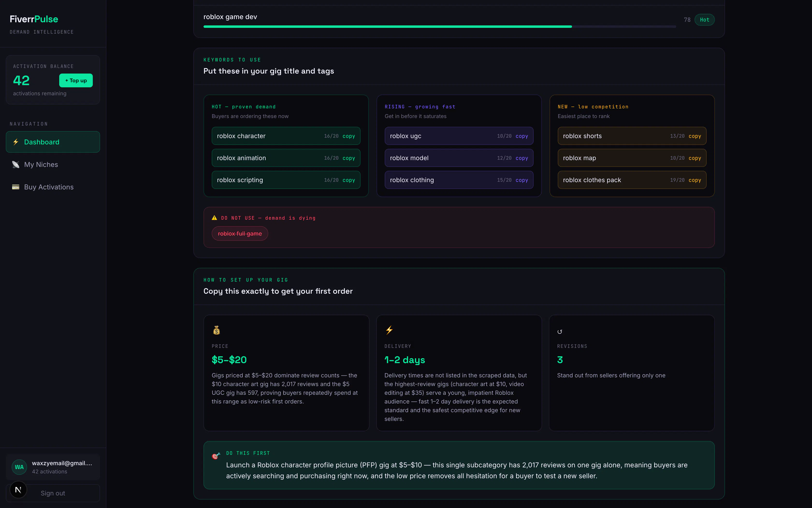Image resolution: width=812 pixels, height=508 pixels.
Task: Click the Buy Activations credit card icon
Action: click(16, 187)
